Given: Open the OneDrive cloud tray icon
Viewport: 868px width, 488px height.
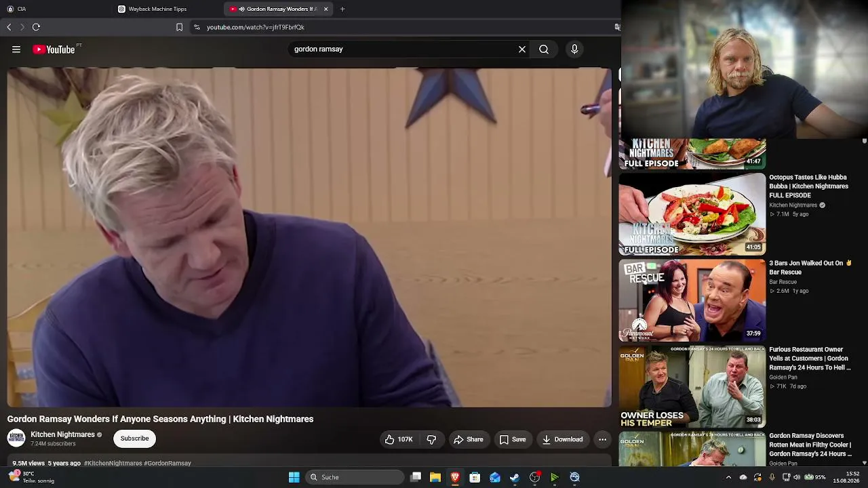Looking at the screenshot, I should click(743, 477).
